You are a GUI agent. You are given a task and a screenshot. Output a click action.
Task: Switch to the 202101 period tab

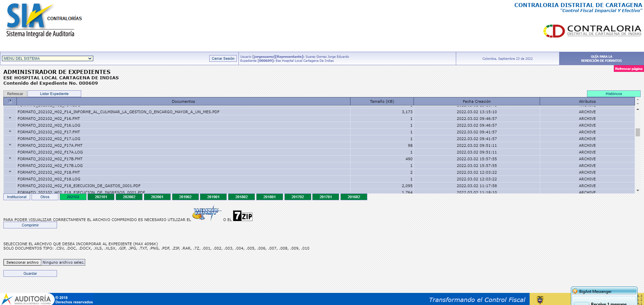[x=101, y=197]
